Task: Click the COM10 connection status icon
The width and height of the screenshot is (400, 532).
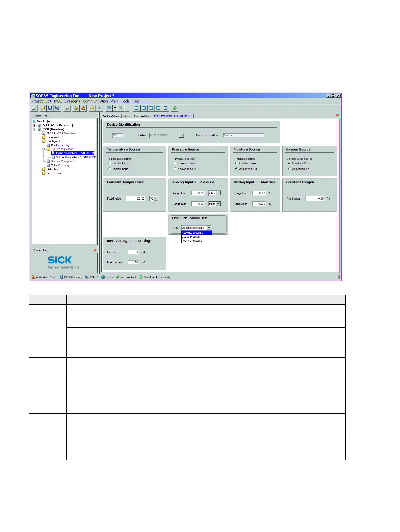Action: (x=87, y=277)
